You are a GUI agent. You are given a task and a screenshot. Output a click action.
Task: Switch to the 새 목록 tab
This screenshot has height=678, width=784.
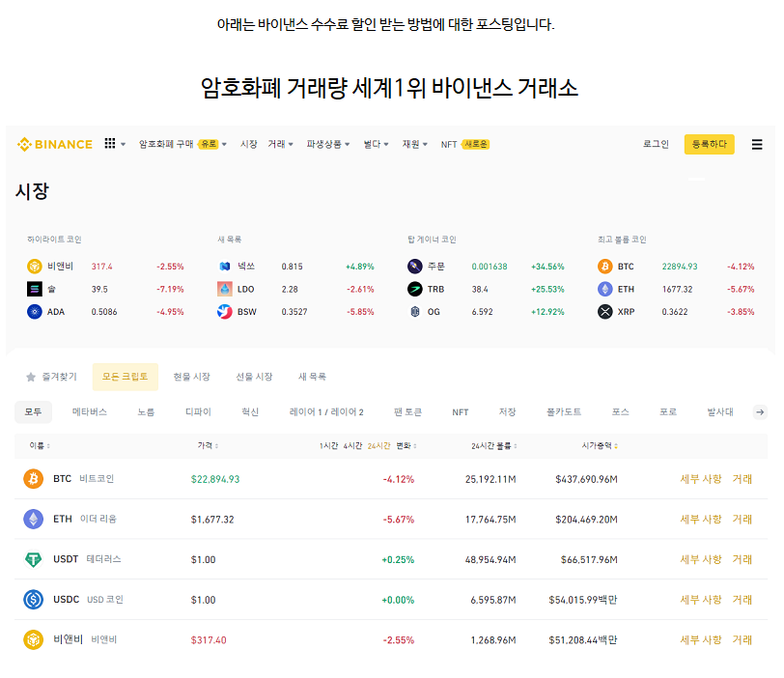312,377
